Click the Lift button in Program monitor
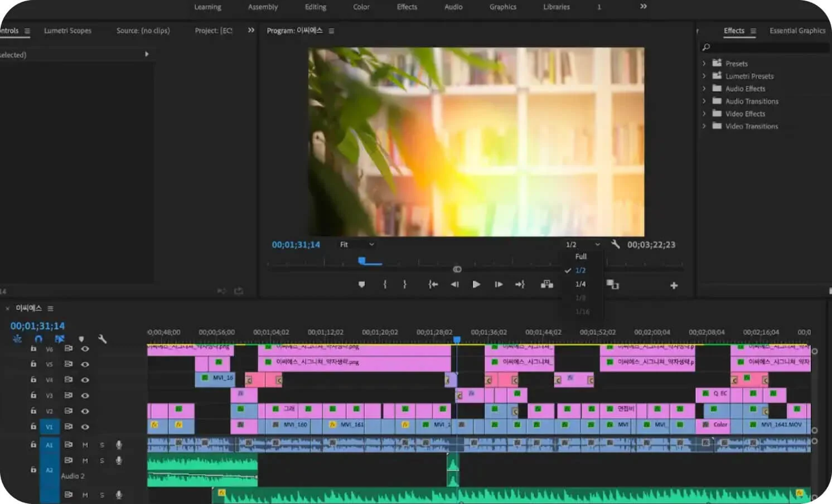Image resolution: width=832 pixels, height=504 pixels. click(x=547, y=284)
